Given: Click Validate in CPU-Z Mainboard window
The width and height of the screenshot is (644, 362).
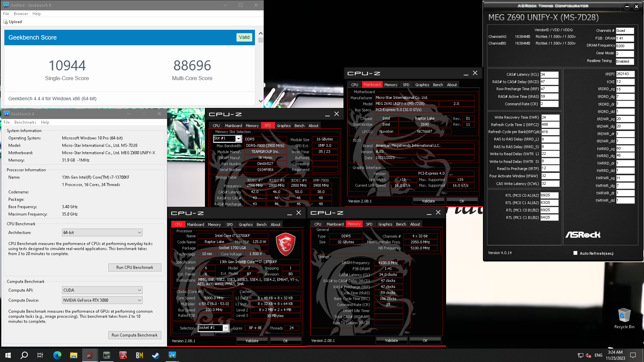Looking at the screenshot, I should [x=428, y=201].
